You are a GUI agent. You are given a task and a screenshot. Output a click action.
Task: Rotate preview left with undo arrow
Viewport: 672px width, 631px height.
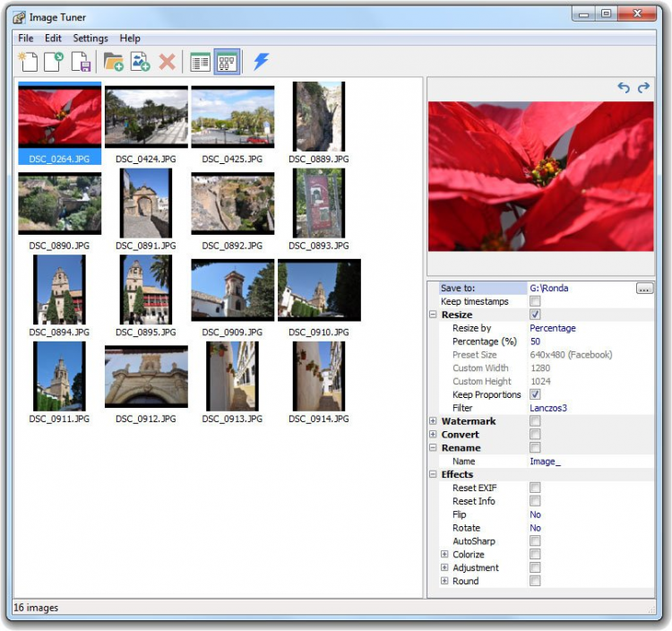click(624, 88)
